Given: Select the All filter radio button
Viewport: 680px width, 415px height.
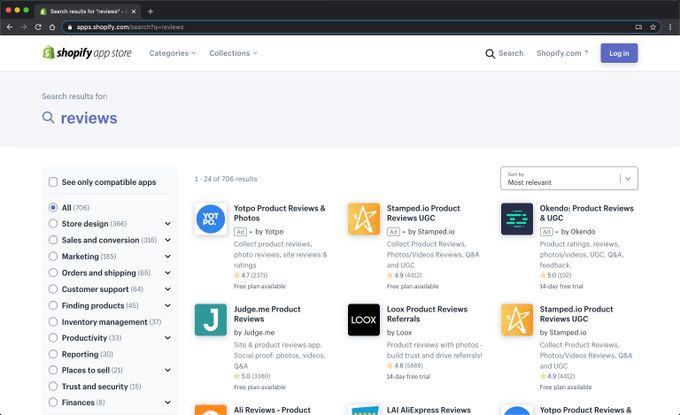Looking at the screenshot, I should click(x=53, y=207).
